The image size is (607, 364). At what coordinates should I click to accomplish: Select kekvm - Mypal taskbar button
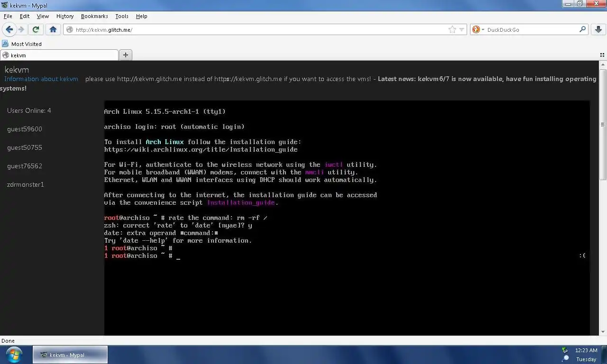70,355
